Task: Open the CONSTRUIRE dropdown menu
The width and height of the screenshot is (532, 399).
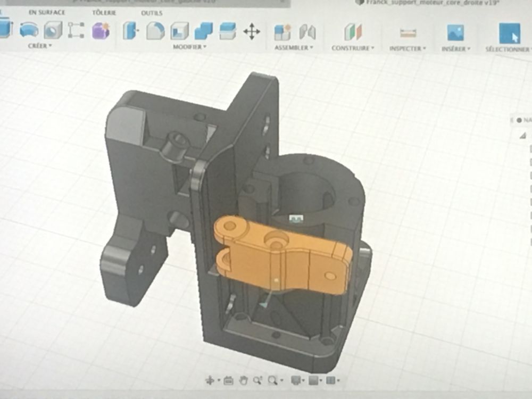Action: click(353, 48)
